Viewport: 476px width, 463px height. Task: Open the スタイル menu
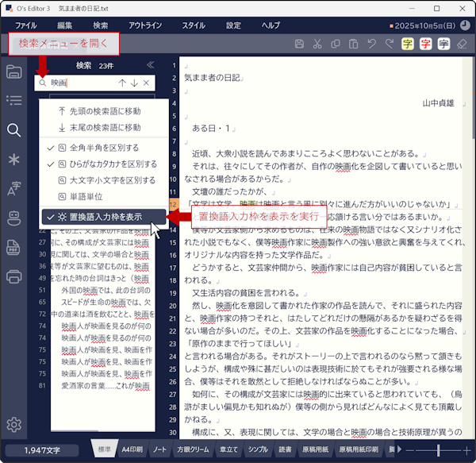tap(193, 25)
